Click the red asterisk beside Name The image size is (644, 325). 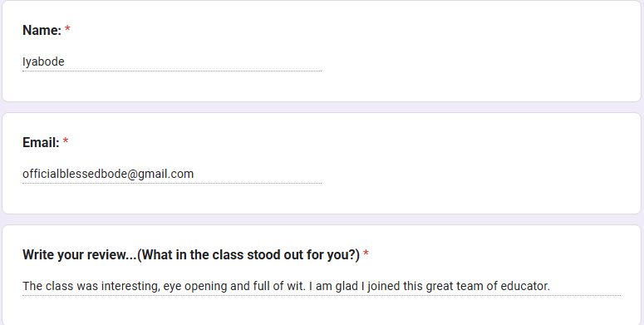pyautogui.click(x=67, y=29)
